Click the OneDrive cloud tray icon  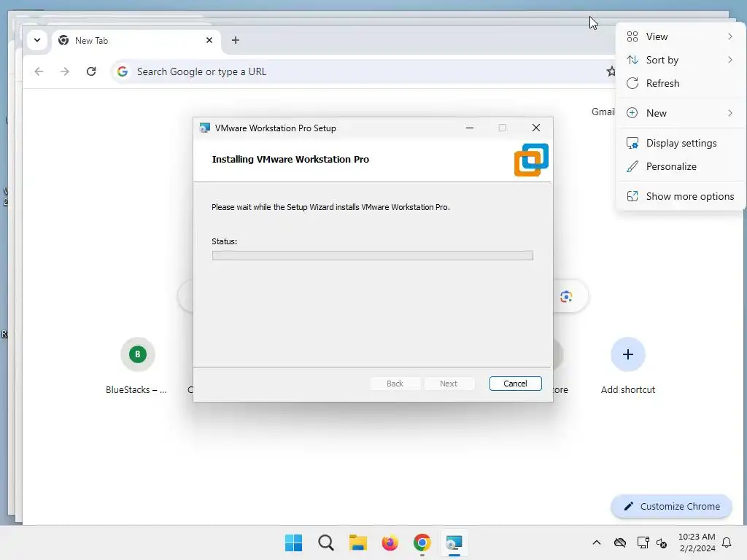620,542
